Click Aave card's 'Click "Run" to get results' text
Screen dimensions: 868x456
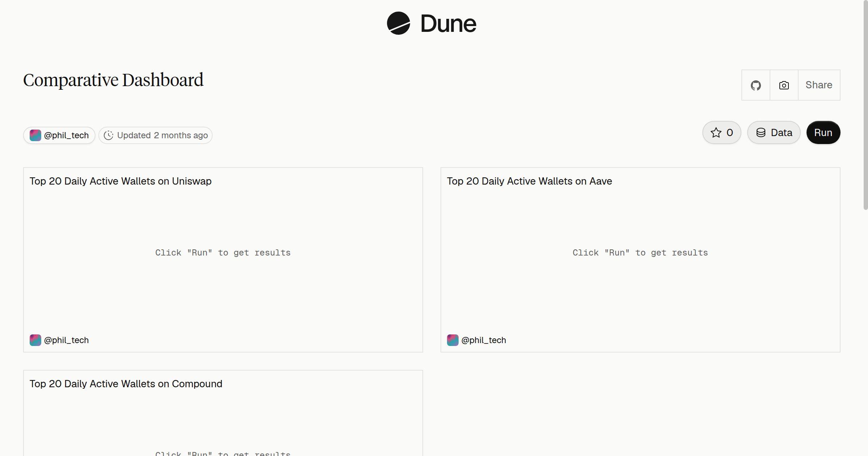pyautogui.click(x=640, y=253)
